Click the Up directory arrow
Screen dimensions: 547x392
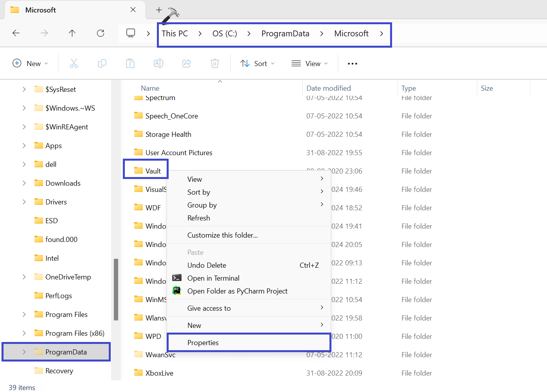(x=72, y=33)
